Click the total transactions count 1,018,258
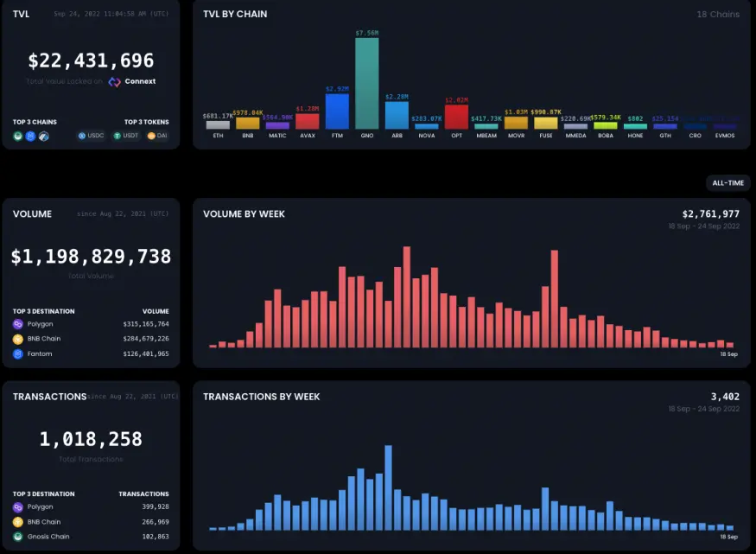Screen dimensions: 756x554 (91, 439)
